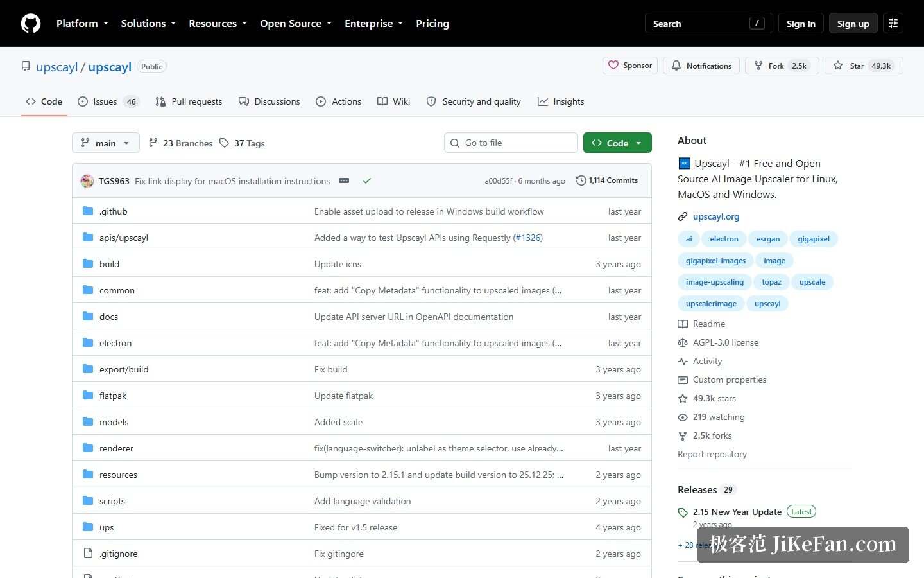
Task: Open the Readme link with book icon
Action: 701,324
